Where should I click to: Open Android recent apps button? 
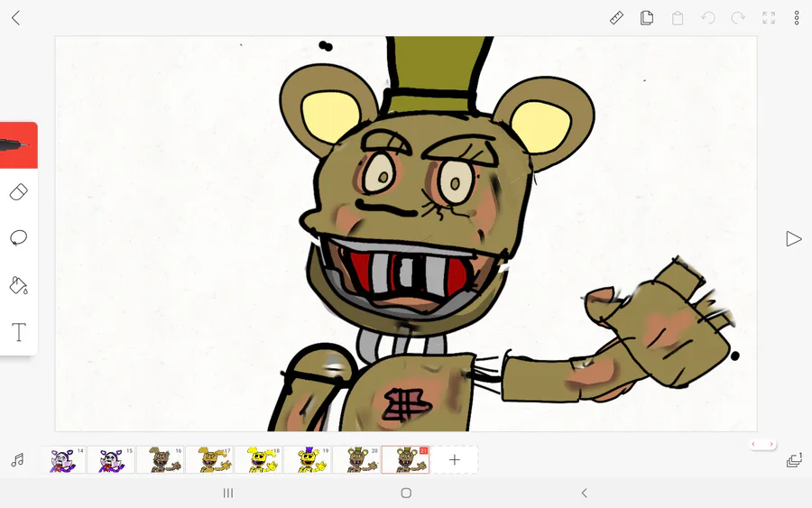coord(228,493)
